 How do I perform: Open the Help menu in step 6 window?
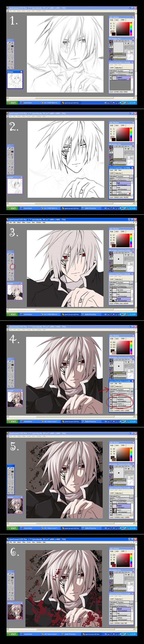44,542
